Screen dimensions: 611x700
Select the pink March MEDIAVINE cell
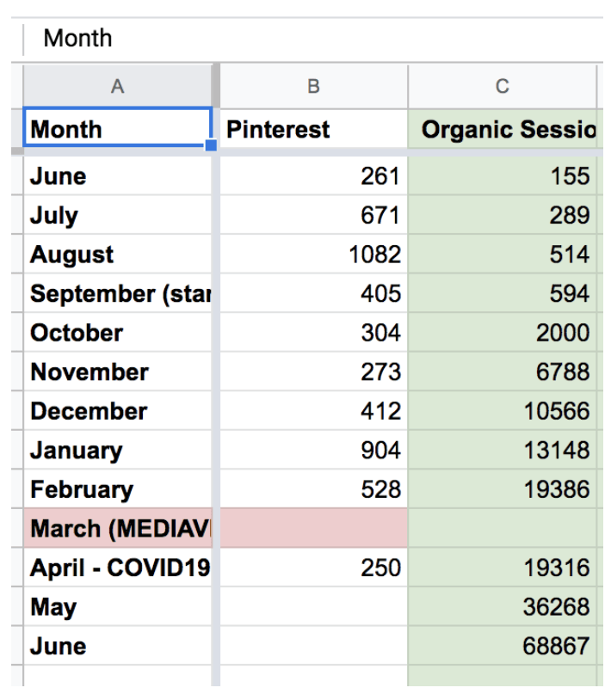[117, 529]
